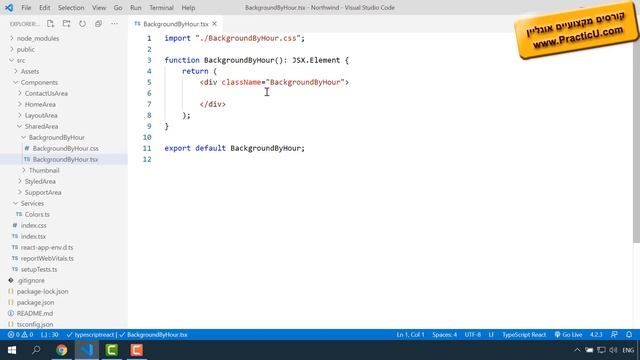Open the orange taskbar recorder app

click(x=137, y=350)
